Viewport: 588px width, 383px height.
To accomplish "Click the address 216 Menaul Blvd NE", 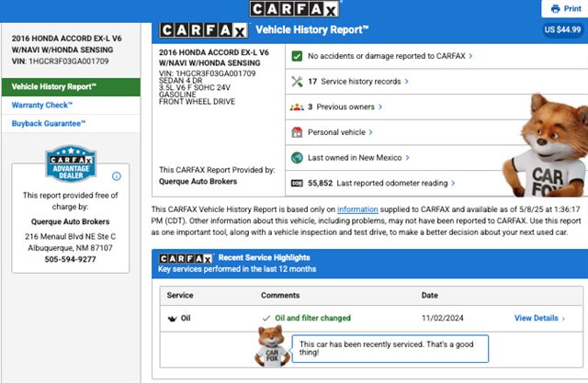I will tap(70, 237).
